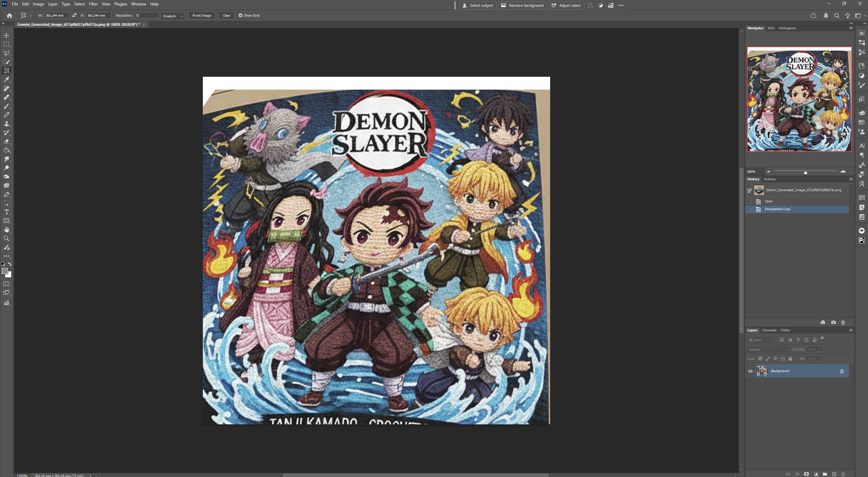Screen dimensions: 868x477
Task: Open the layer Kind filter dropdown
Action: [761, 340]
